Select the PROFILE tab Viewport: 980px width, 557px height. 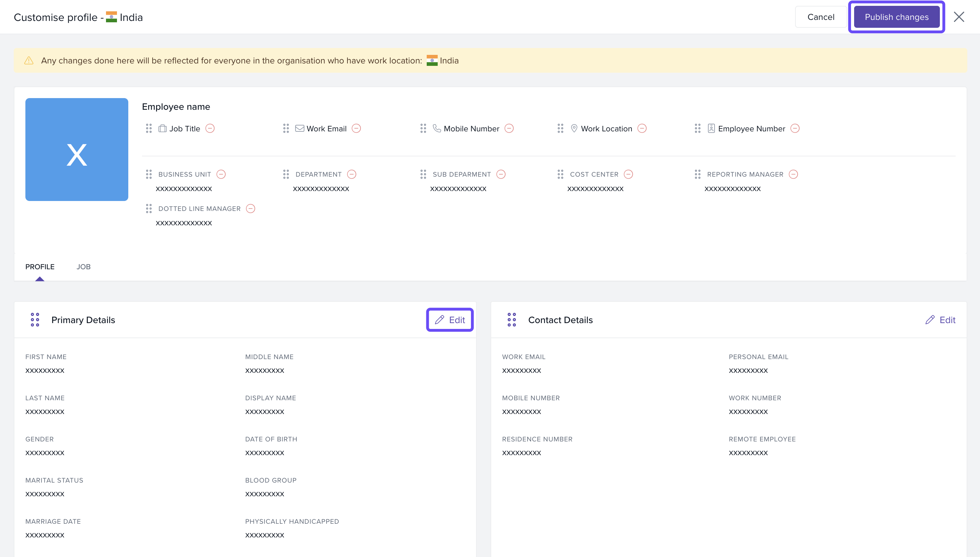pyautogui.click(x=40, y=266)
